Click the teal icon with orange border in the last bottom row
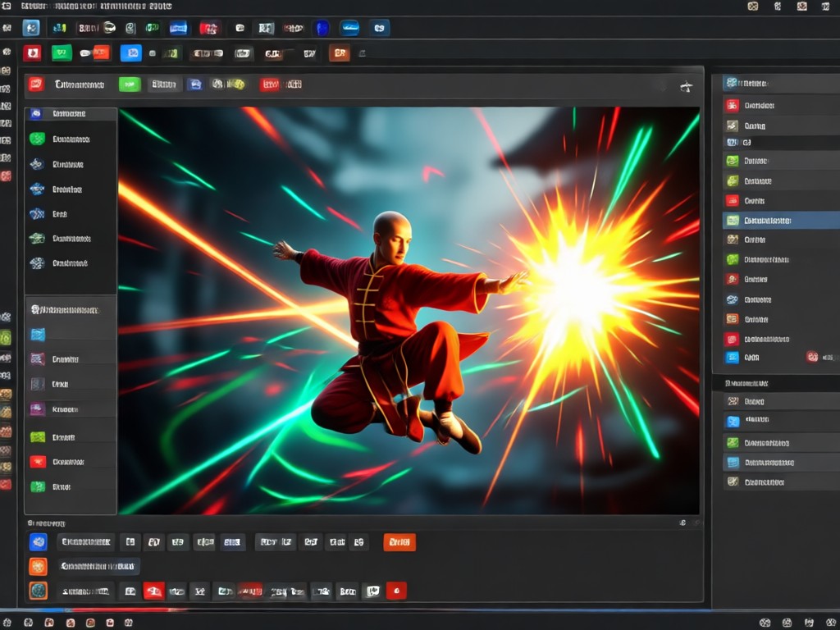Screen dimensions: 840x630 (38, 591)
